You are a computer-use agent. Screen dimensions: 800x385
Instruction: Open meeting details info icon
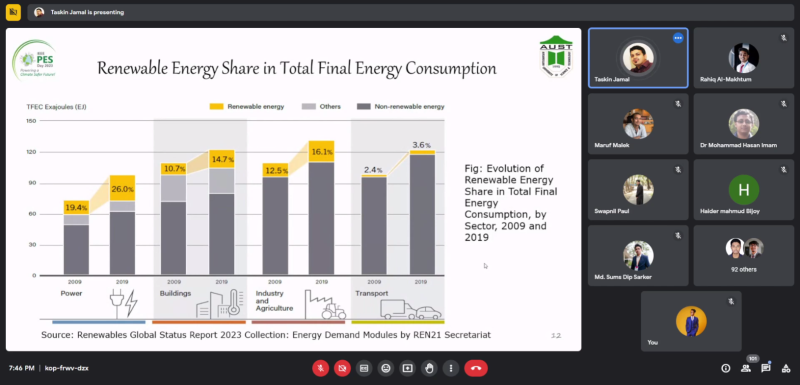click(726, 368)
